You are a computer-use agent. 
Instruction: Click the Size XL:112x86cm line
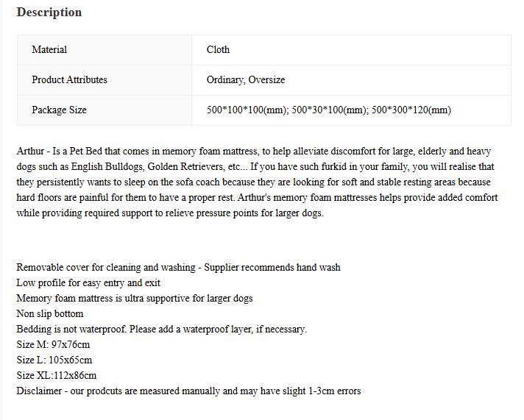pyautogui.click(x=57, y=375)
